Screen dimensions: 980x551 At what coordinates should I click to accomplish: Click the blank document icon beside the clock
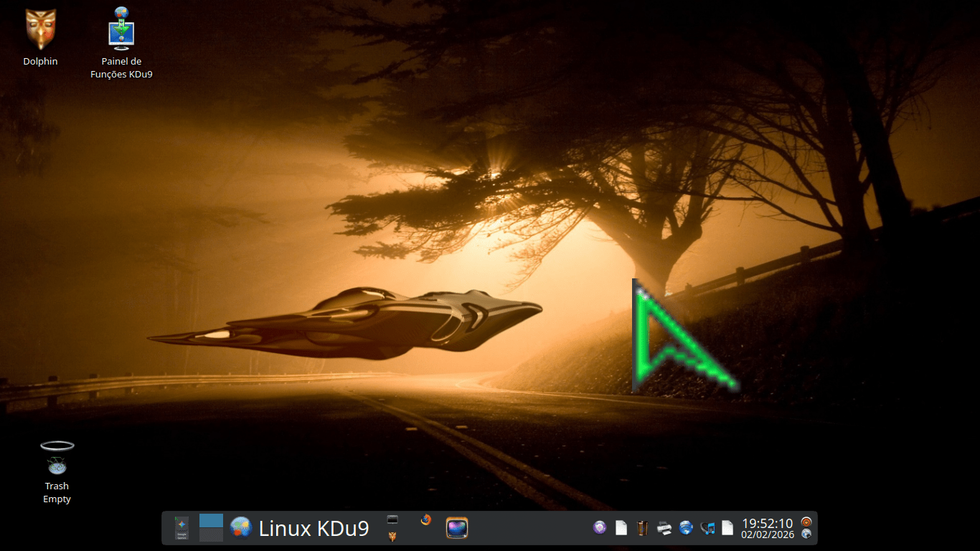pyautogui.click(x=727, y=528)
